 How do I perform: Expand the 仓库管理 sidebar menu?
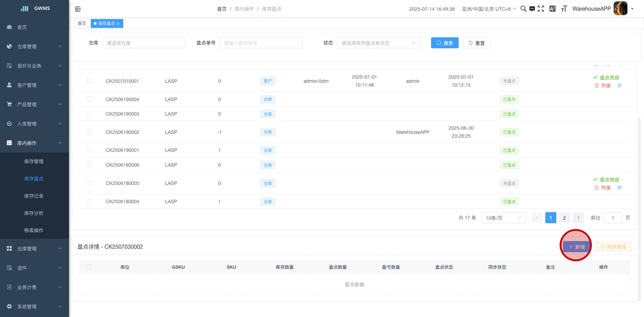click(35, 47)
